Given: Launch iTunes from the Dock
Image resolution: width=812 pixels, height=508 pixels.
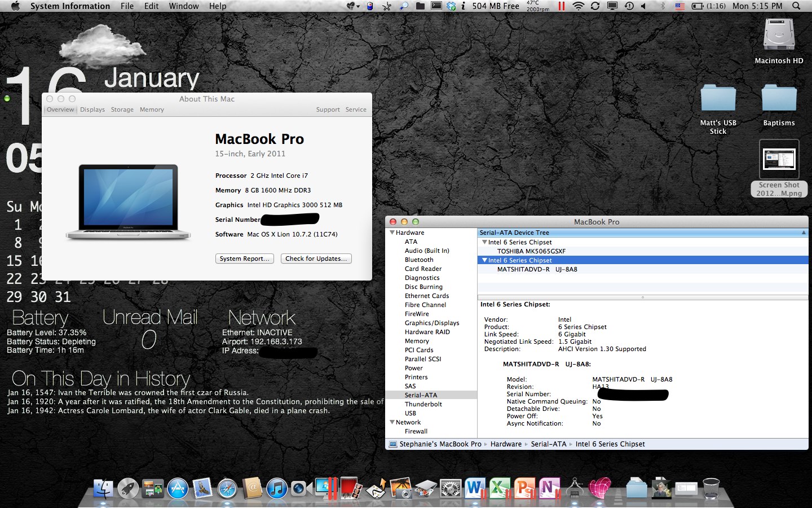Looking at the screenshot, I should coord(277,488).
